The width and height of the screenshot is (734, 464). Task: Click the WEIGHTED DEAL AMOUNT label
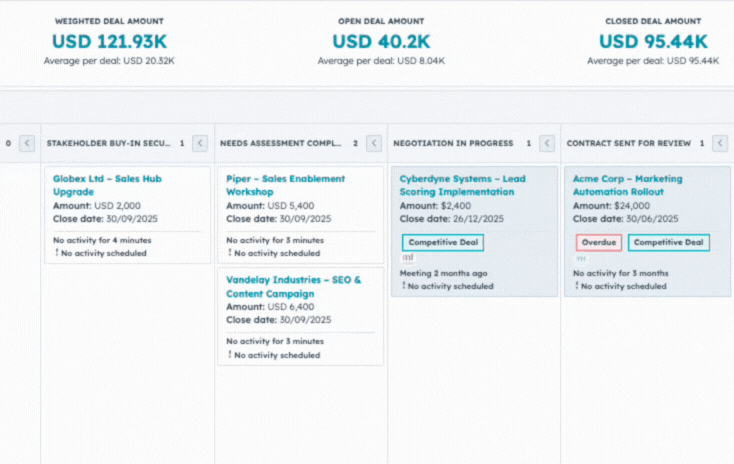pyautogui.click(x=109, y=21)
